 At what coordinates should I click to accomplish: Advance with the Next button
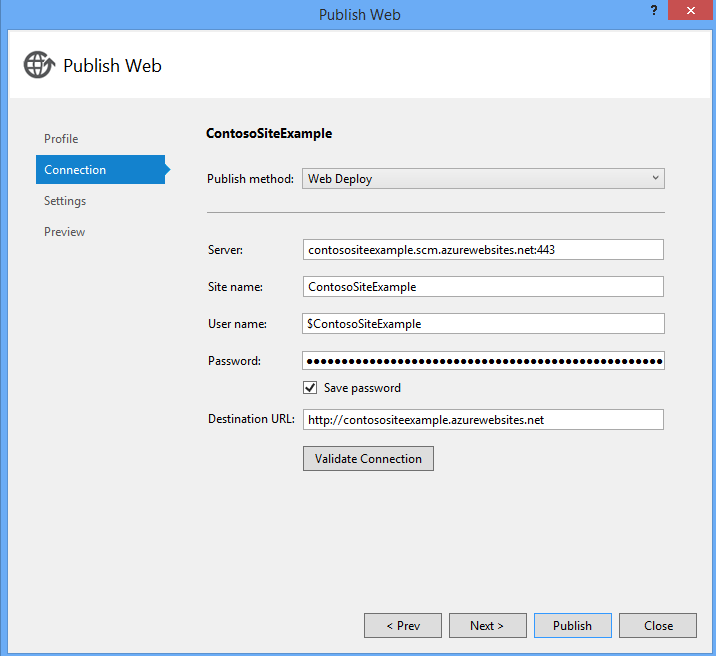(487, 625)
